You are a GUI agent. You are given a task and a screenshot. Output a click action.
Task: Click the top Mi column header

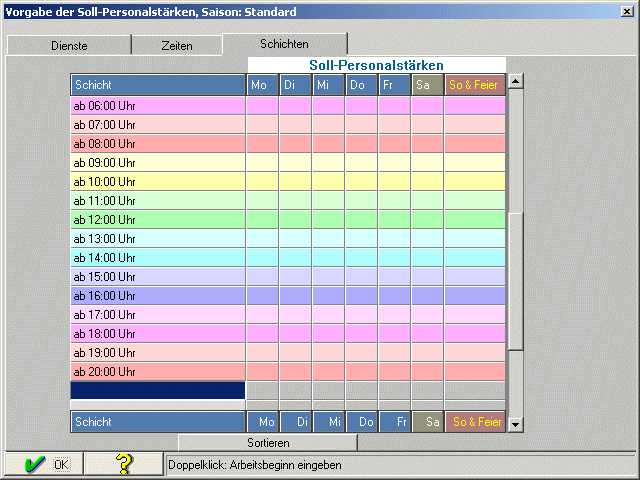pyautogui.click(x=328, y=85)
